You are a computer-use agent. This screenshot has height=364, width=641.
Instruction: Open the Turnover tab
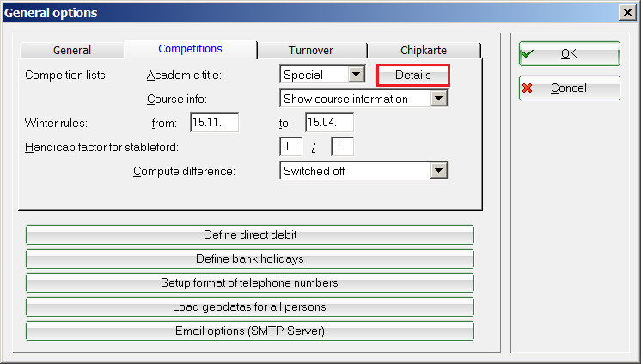pyautogui.click(x=311, y=51)
